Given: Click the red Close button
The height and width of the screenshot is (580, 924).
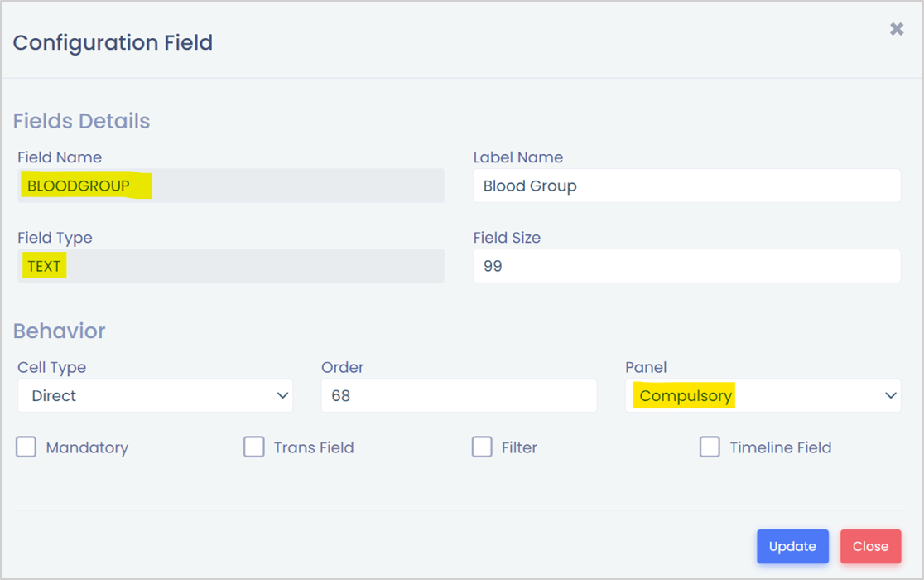Looking at the screenshot, I should click(870, 546).
